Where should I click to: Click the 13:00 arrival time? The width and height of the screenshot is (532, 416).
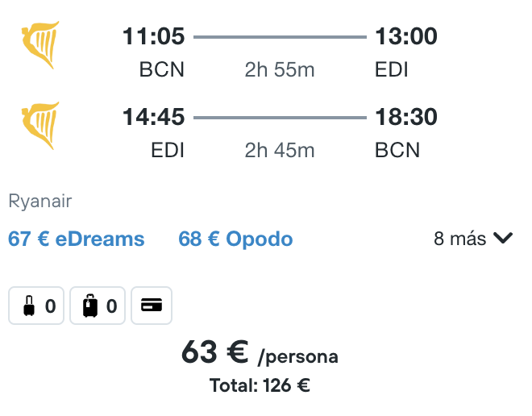point(406,36)
